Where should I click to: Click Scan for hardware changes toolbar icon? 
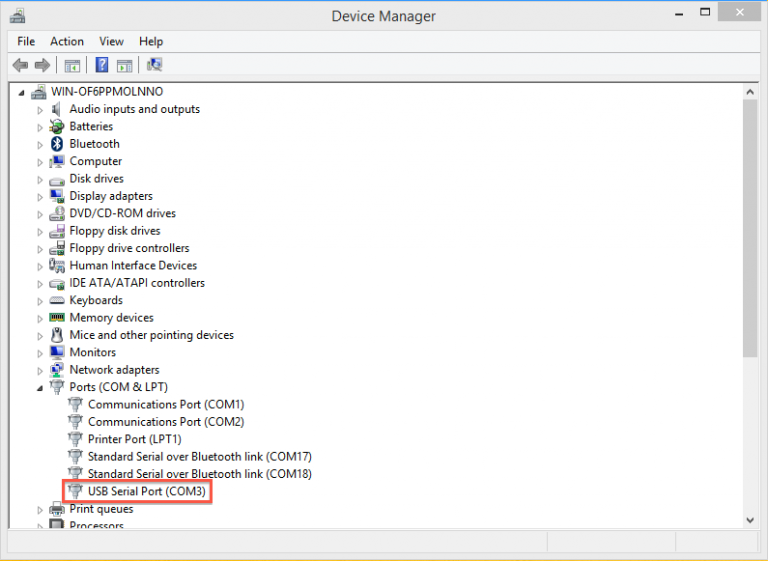[x=154, y=65]
